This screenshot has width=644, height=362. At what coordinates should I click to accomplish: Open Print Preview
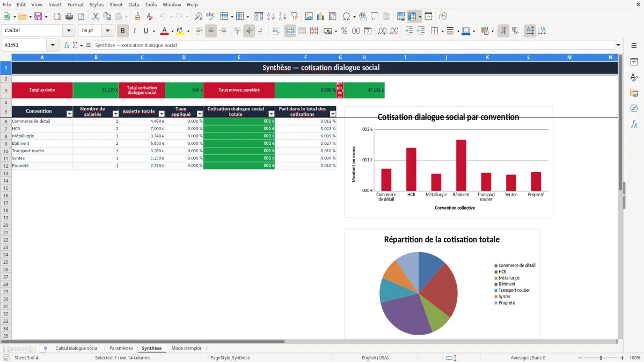81,17
